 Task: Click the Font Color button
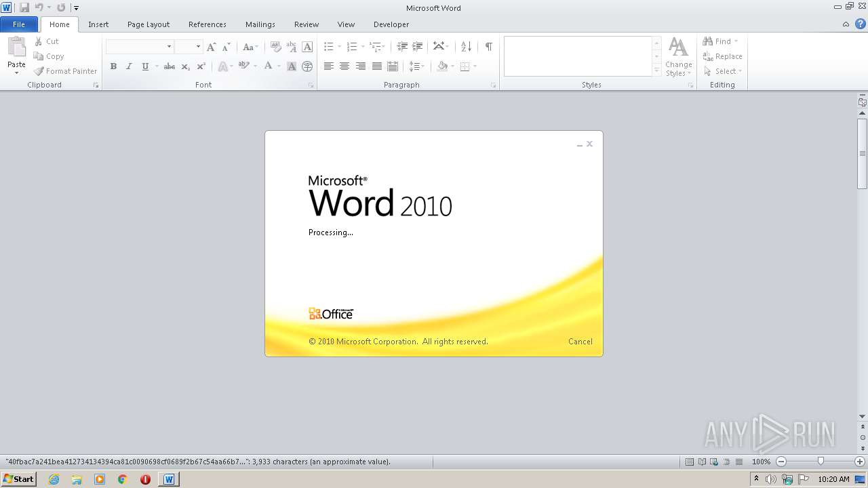coord(269,66)
